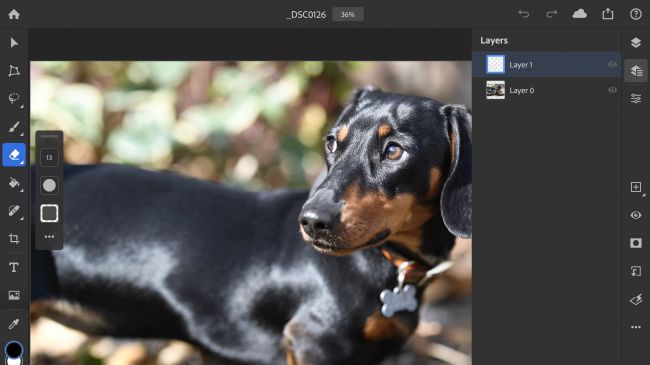Select the Lasso selection tool
650x365 pixels.
(14, 99)
